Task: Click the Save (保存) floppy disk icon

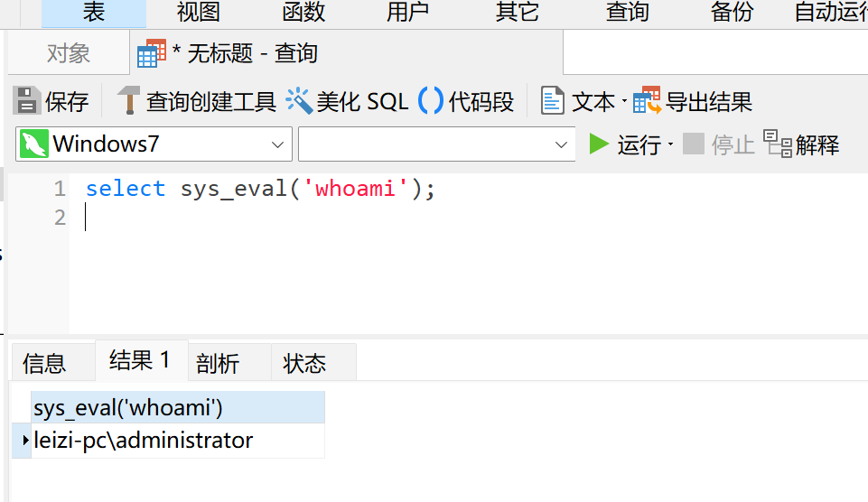Action: tap(27, 101)
